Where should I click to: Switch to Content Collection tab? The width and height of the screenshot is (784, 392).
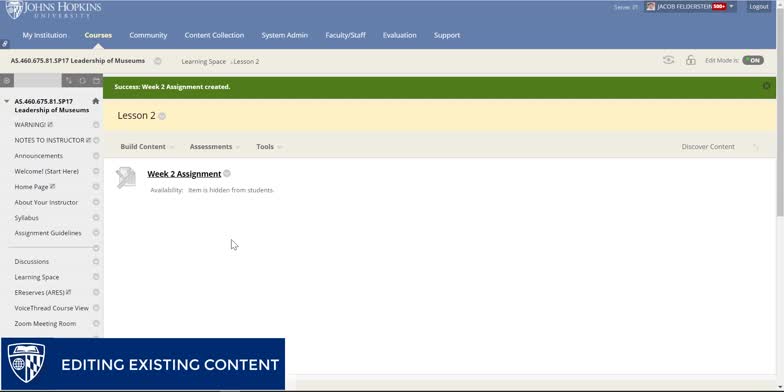[x=214, y=35]
